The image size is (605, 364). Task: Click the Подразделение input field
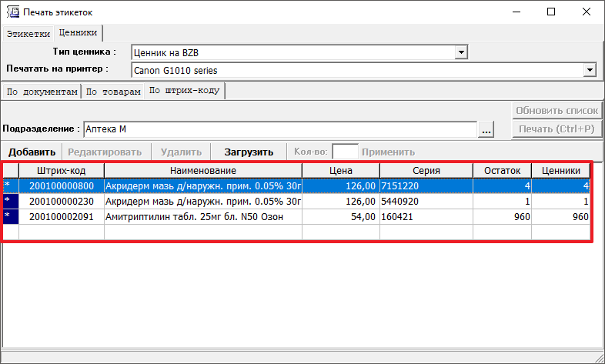(x=279, y=129)
